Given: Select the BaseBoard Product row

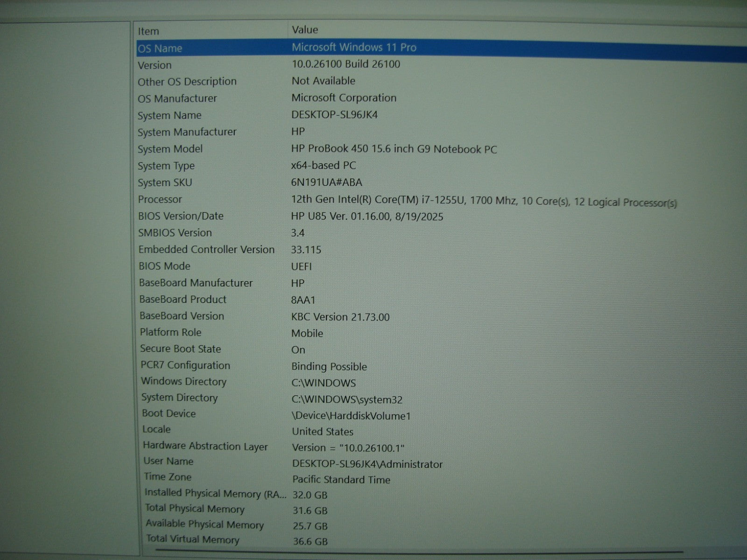Looking at the screenshot, I should (x=183, y=299).
